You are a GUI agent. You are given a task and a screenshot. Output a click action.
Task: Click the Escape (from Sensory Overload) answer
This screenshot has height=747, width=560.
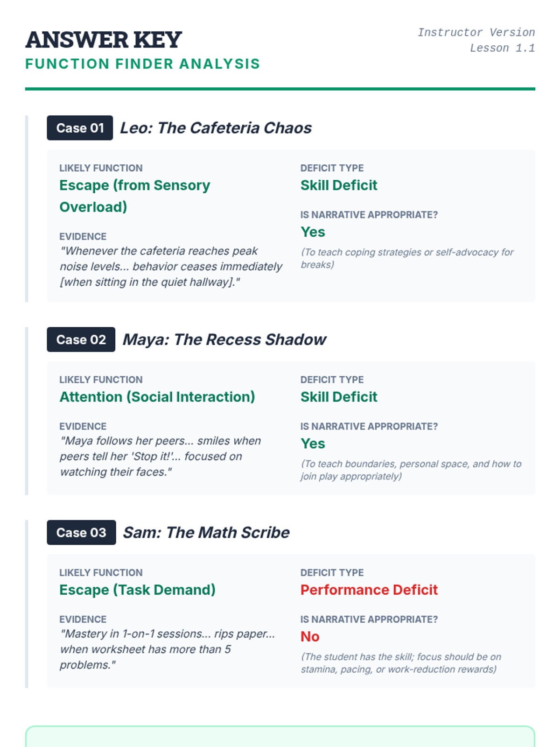pos(135,196)
